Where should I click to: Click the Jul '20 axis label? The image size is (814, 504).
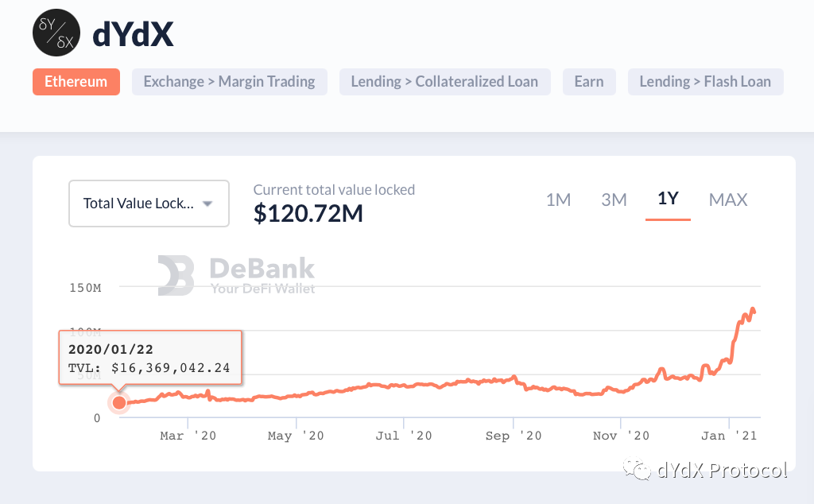[404, 436]
